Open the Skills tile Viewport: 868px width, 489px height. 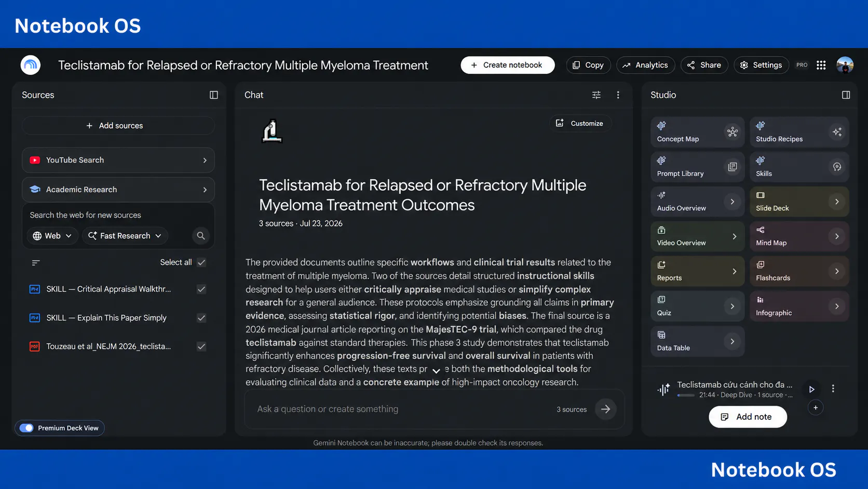coord(799,167)
